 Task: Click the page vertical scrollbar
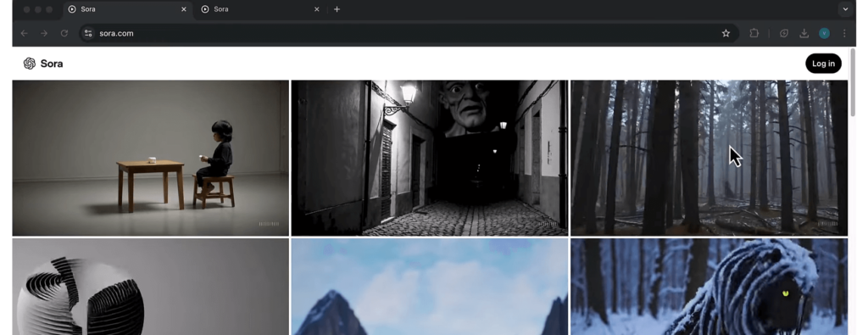coord(853,83)
